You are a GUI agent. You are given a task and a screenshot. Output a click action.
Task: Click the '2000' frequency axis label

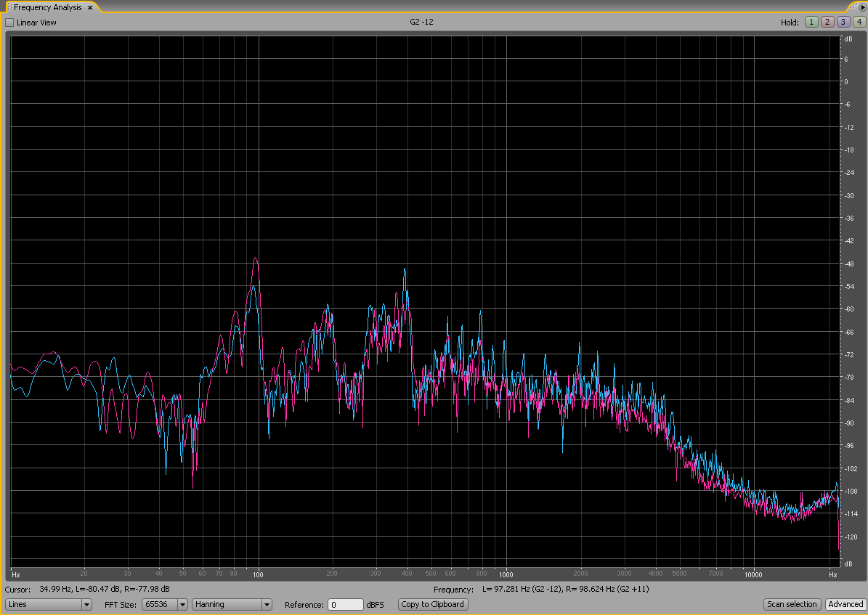coord(580,574)
